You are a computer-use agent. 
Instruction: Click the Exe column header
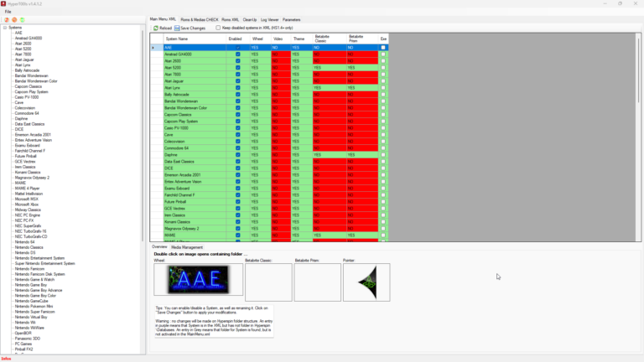point(383,39)
